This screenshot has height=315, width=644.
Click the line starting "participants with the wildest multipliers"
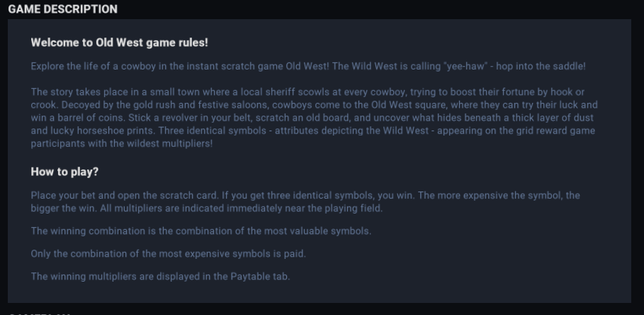point(121,143)
